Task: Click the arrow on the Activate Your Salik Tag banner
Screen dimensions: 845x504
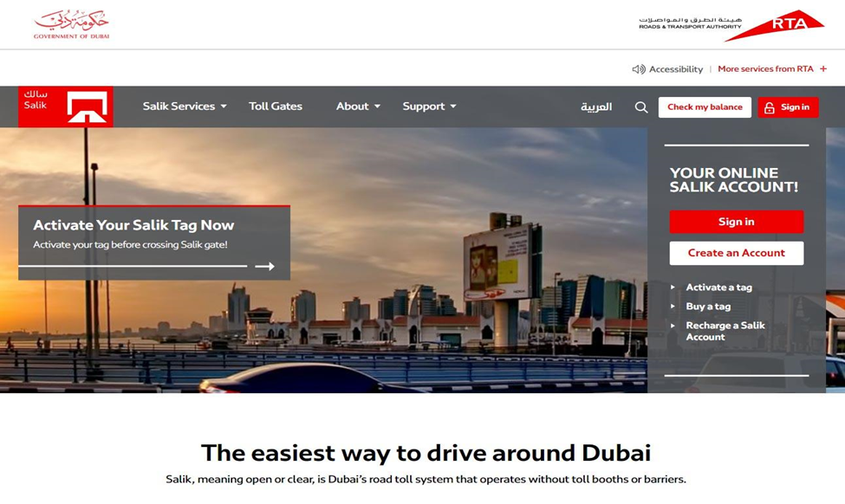Action: tap(264, 266)
